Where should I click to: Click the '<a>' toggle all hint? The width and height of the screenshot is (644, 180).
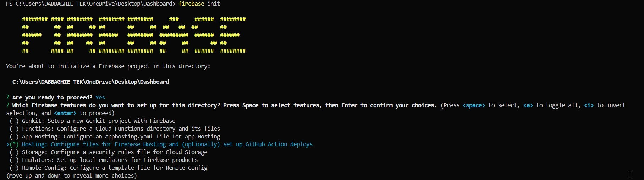(528, 105)
